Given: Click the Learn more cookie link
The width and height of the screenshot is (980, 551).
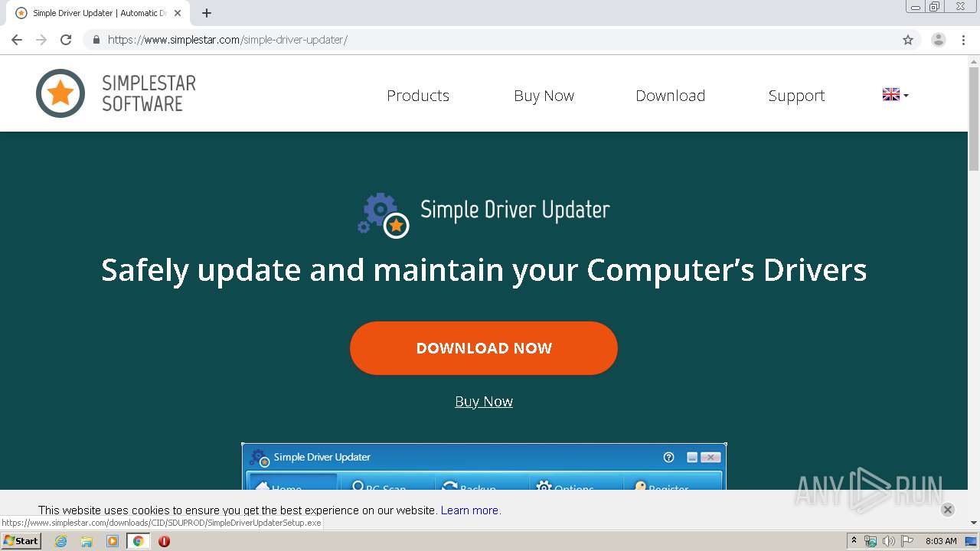Looking at the screenshot, I should coord(469,510).
